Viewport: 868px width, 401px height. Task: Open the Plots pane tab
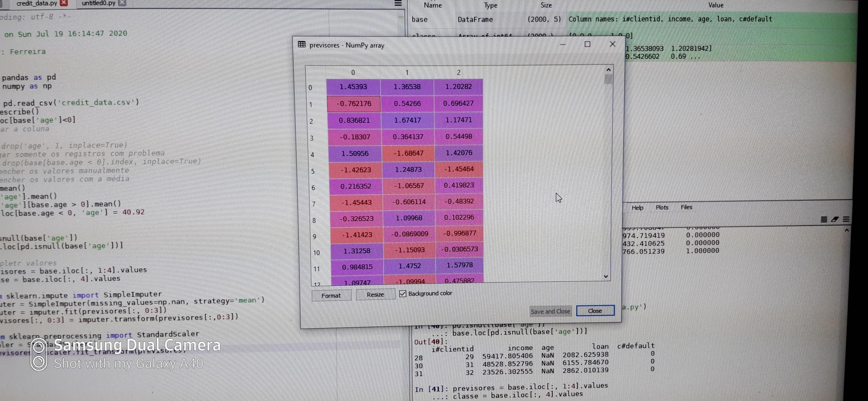(662, 207)
